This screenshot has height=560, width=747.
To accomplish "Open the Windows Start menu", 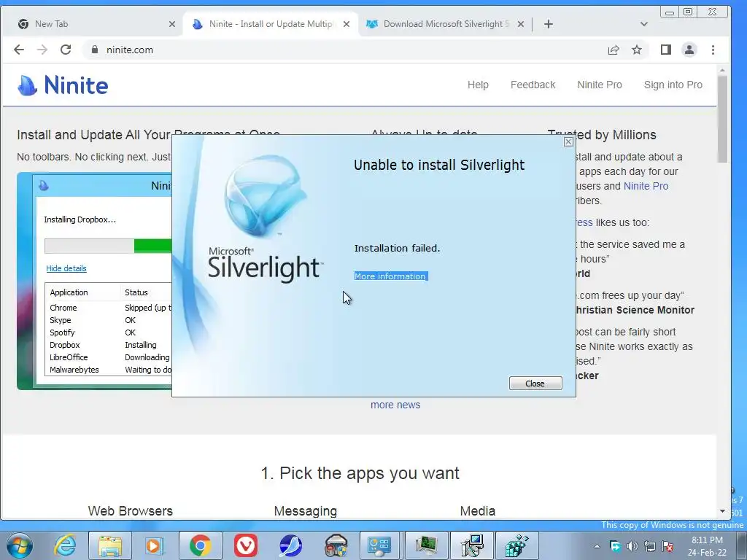I will click(x=20, y=545).
